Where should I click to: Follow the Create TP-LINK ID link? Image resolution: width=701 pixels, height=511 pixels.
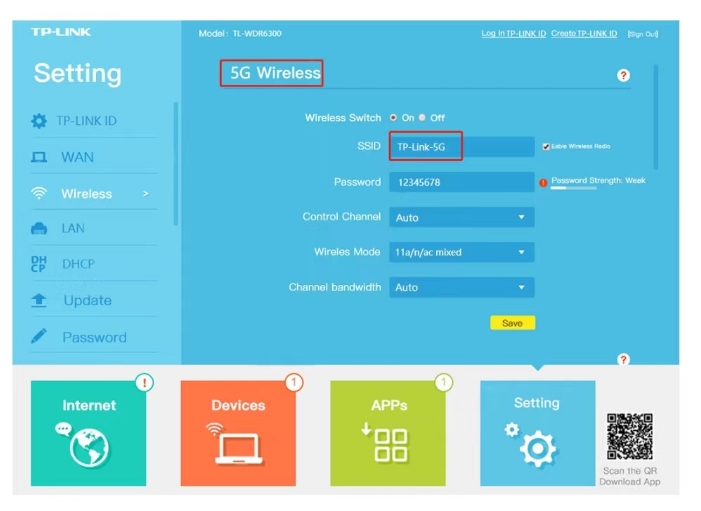click(584, 34)
